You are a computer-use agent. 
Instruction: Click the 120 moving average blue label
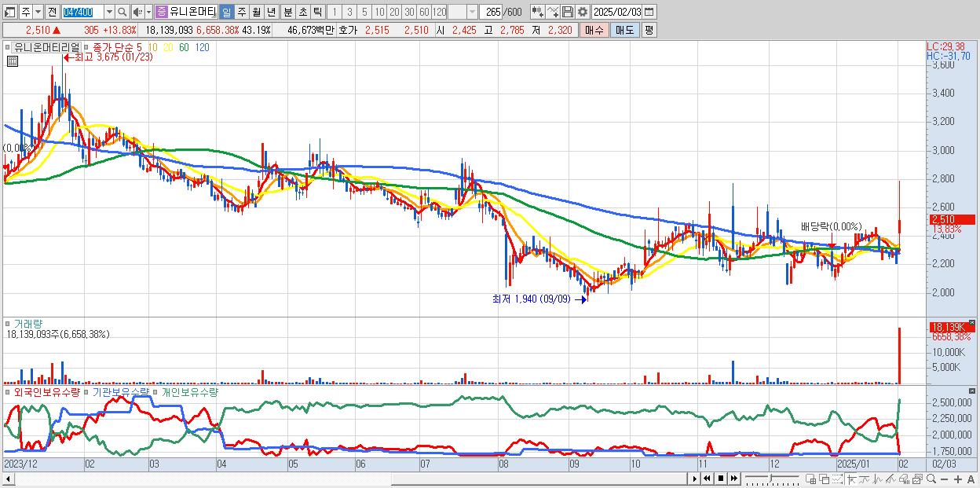(x=202, y=47)
